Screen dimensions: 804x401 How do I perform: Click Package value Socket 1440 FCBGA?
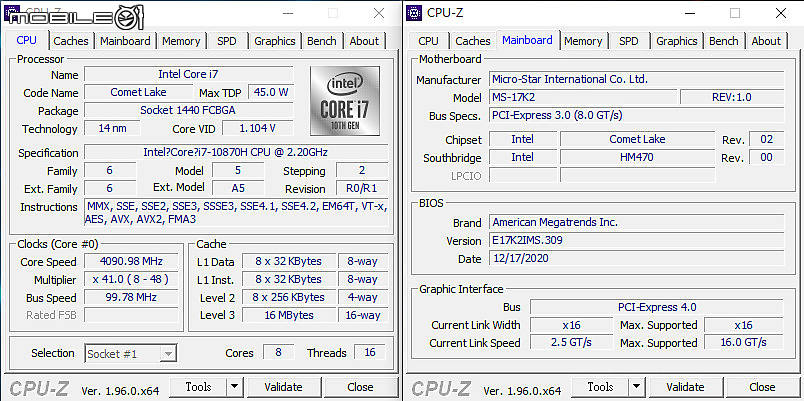pos(189,110)
